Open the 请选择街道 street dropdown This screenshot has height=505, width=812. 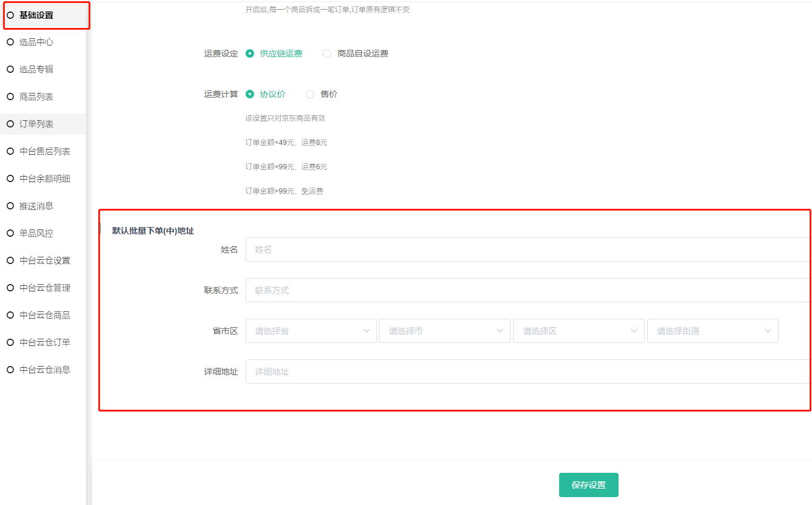[713, 331]
